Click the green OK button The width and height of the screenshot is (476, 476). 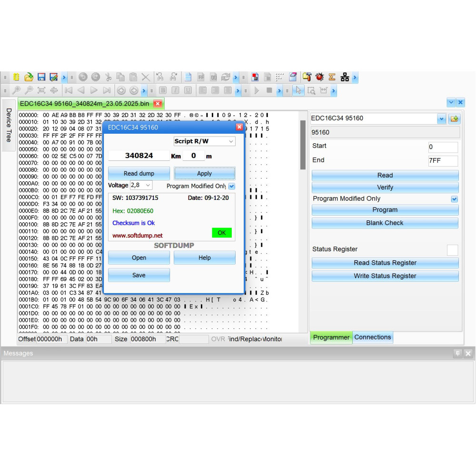pos(222,233)
